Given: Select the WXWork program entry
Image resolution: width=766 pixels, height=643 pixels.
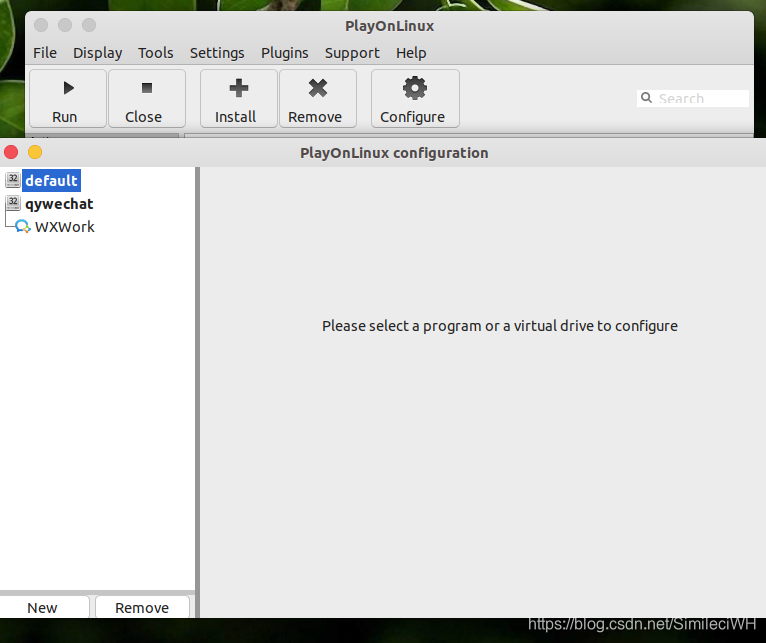Looking at the screenshot, I should pyautogui.click(x=64, y=227).
